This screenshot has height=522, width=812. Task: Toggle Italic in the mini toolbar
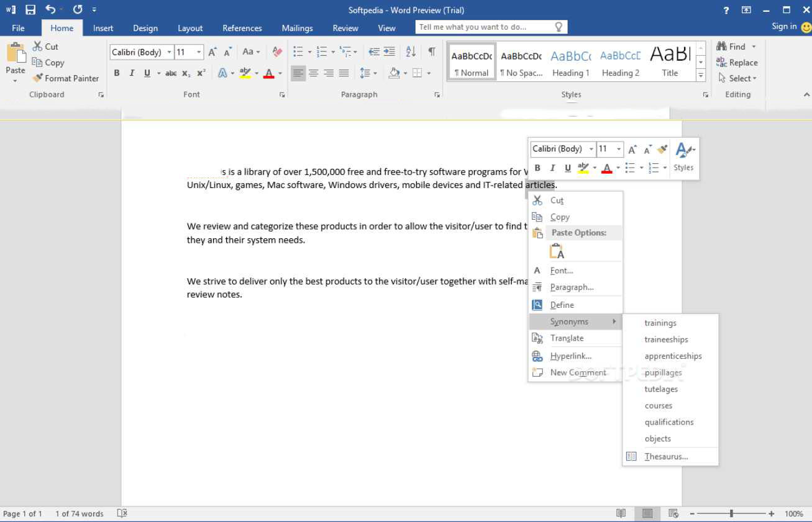point(552,168)
